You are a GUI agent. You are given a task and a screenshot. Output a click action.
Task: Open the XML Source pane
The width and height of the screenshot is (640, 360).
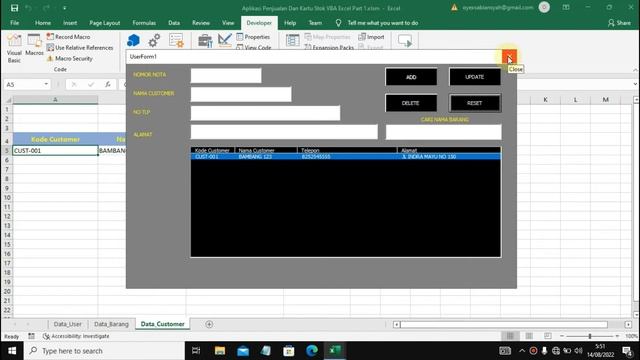click(x=292, y=40)
